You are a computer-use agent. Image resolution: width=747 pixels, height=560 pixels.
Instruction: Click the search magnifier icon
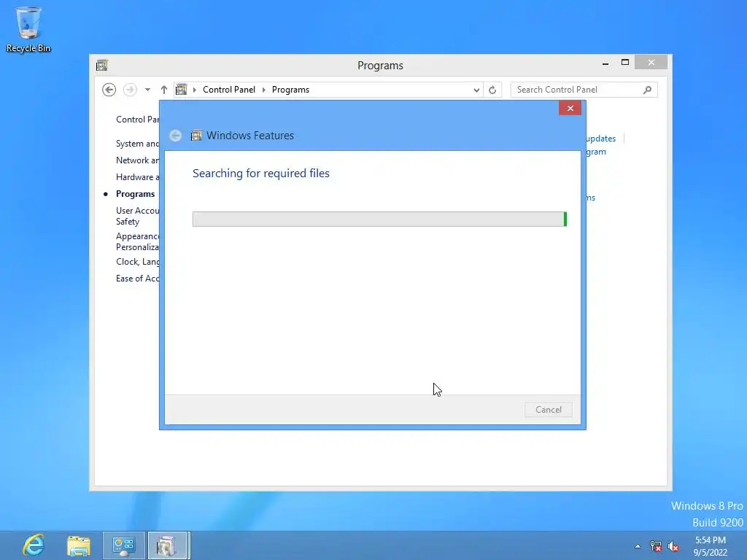647,90
